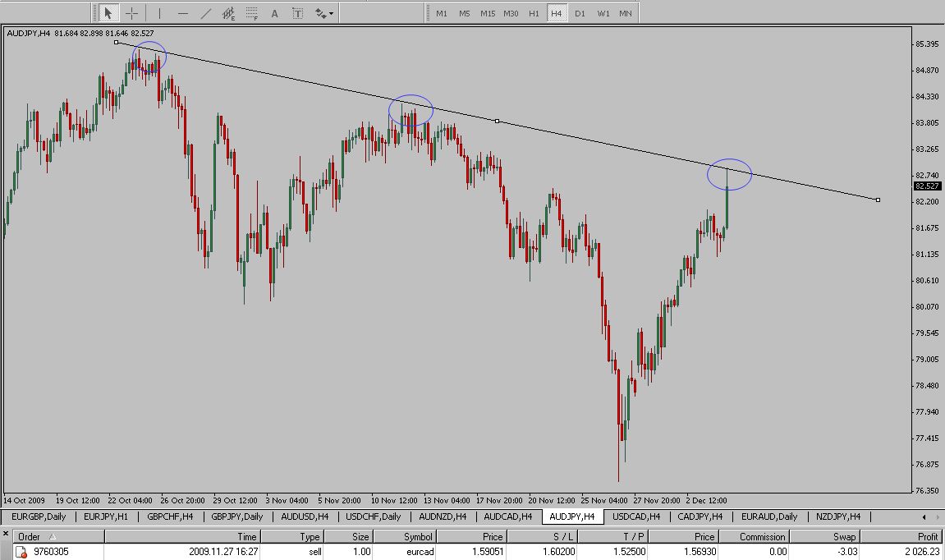Screen dimensions: 945x560
Task: Select the text tool
Action: [275, 13]
